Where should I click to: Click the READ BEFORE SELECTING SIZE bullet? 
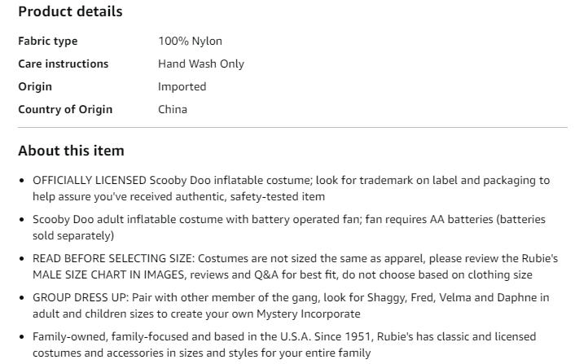pyautogui.click(x=295, y=266)
